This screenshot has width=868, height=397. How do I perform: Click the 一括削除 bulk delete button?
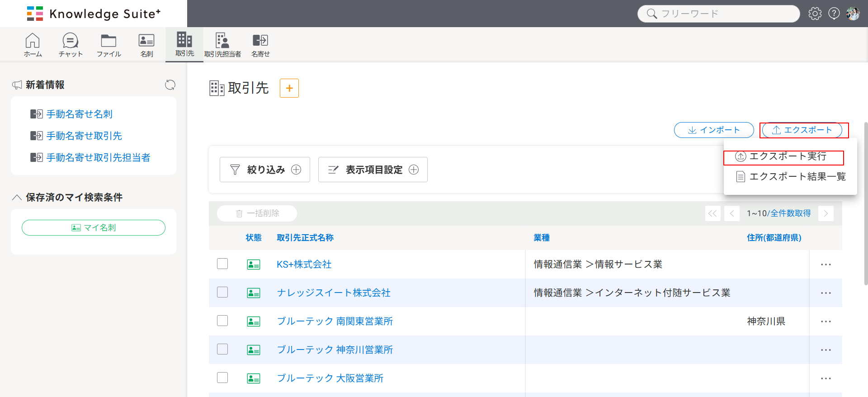coord(257,213)
